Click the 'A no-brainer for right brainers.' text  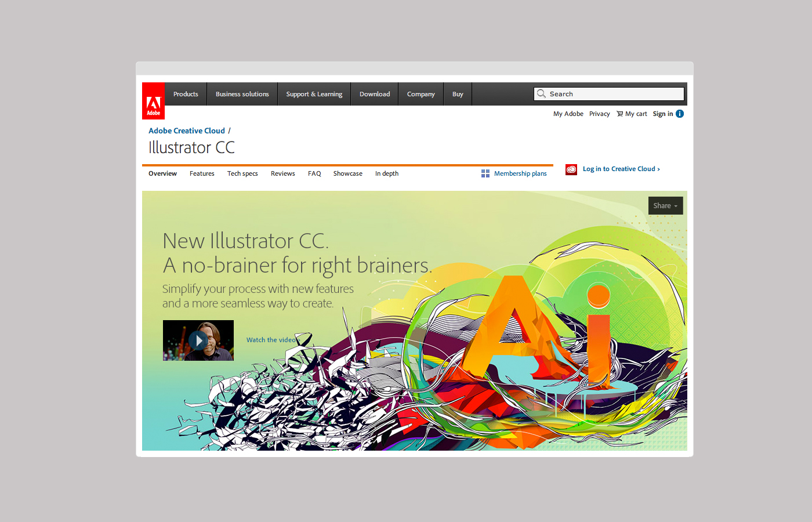click(x=298, y=265)
